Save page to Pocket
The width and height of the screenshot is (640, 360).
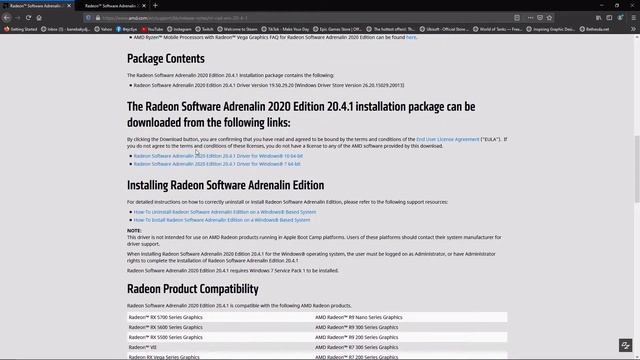(540, 18)
